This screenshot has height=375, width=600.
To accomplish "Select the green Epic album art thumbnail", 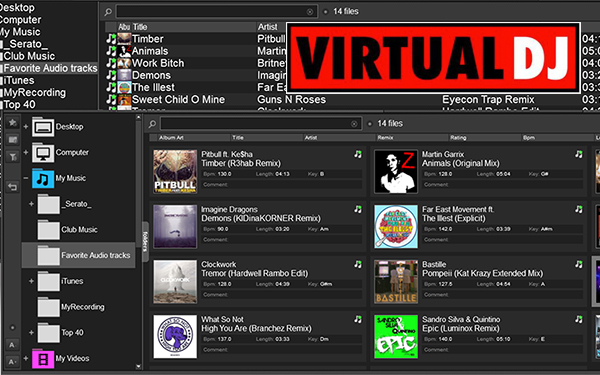I will click(396, 337).
